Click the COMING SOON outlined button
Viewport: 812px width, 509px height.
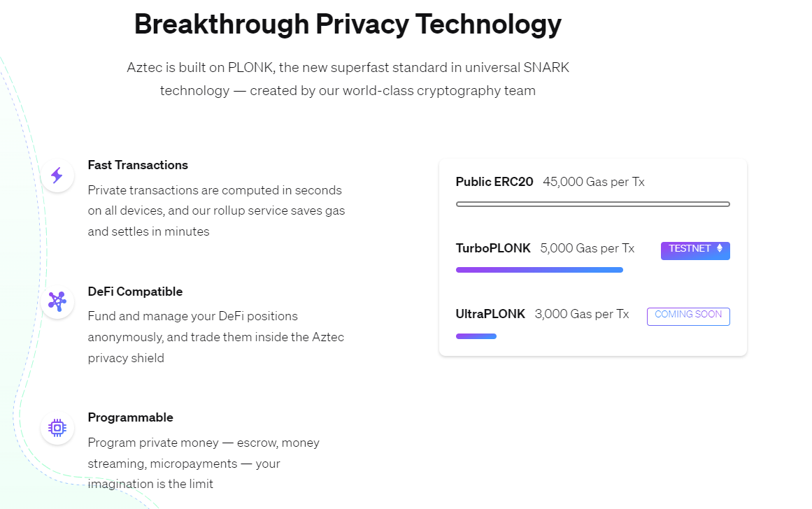point(688,317)
